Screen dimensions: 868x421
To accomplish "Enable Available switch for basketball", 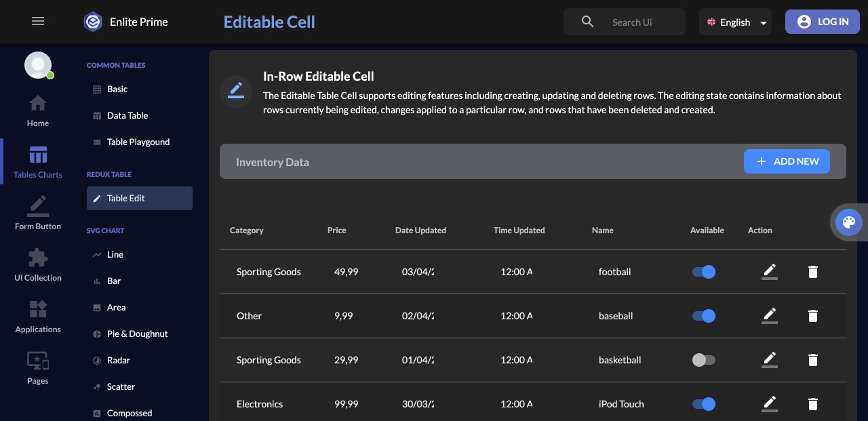I will click(704, 360).
